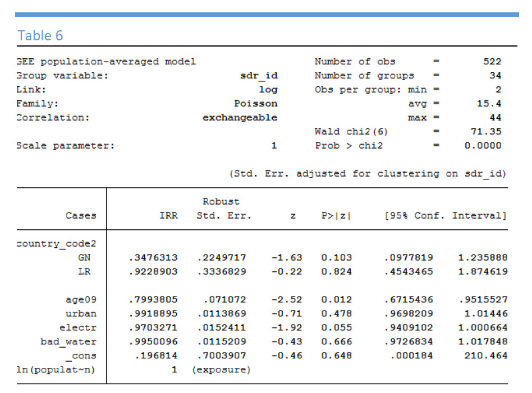
Task: Click Obs per group max 44
Action: pyautogui.click(x=496, y=117)
